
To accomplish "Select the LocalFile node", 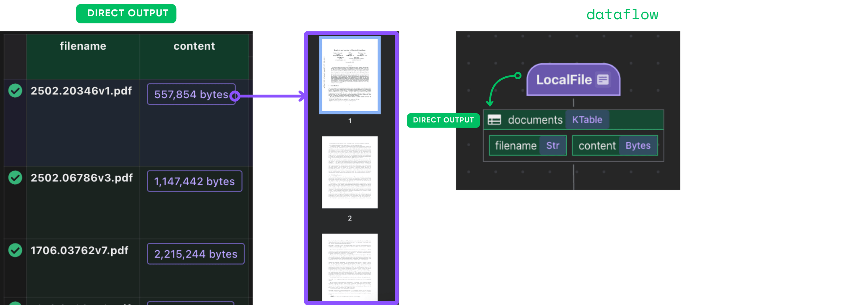I will tap(564, 80).
